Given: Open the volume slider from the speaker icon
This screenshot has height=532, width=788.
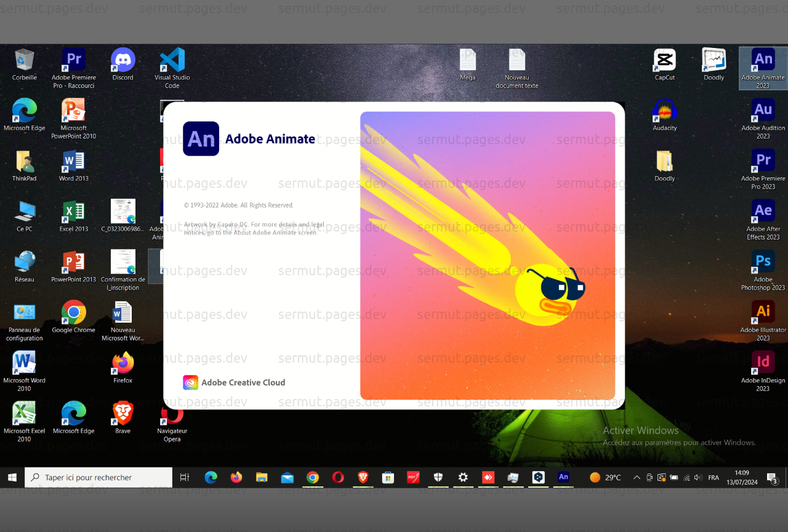Looking at the screenshot, I should pos(698,477).
